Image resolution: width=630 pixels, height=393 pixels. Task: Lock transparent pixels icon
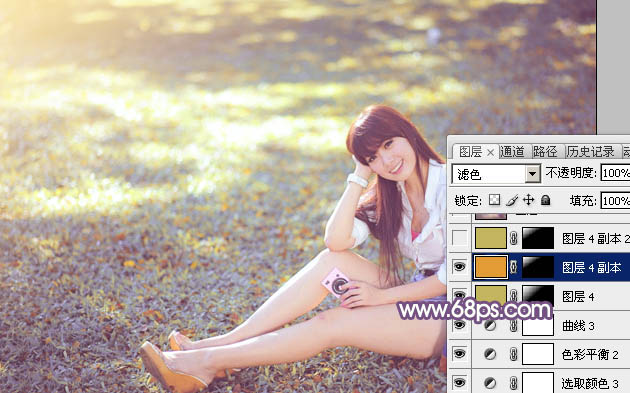click(494, 200)
